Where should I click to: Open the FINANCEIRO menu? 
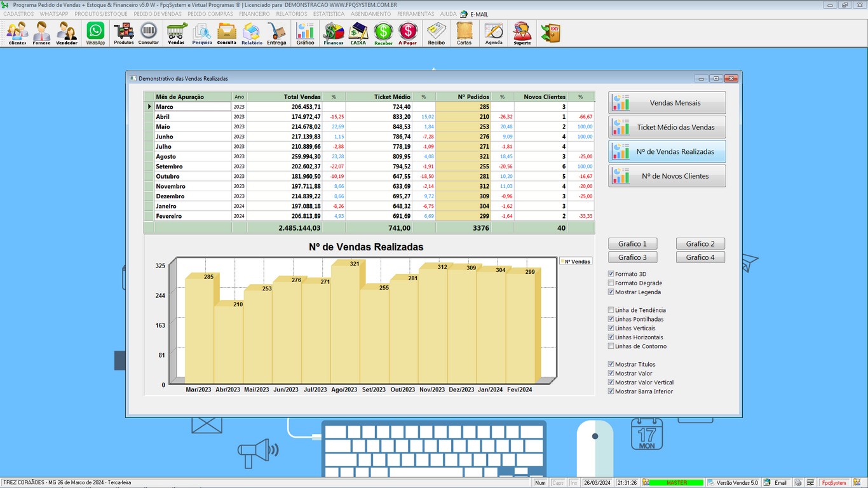coord(254,14)
